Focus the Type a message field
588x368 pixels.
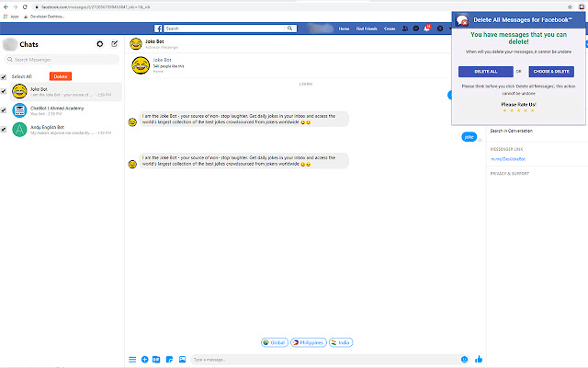pos(324,360)
